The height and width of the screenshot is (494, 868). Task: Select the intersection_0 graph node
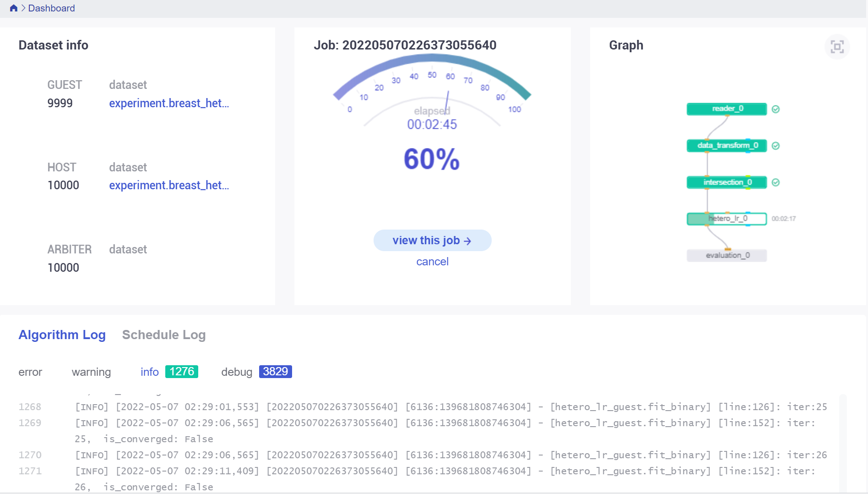tap(727, 182)
